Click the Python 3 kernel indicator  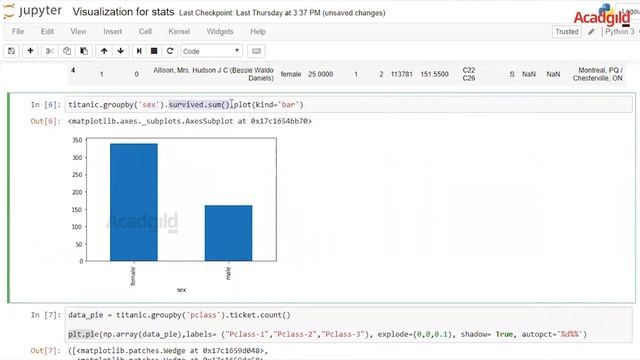(620, 31)
